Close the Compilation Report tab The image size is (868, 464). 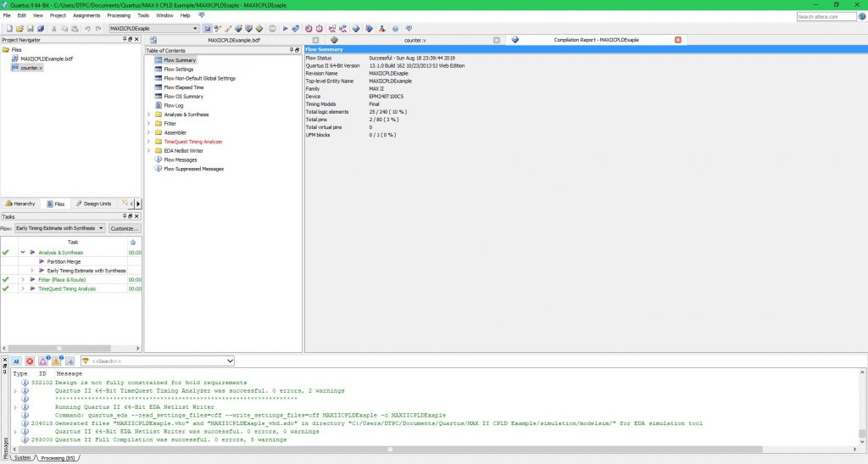[678, 40]
